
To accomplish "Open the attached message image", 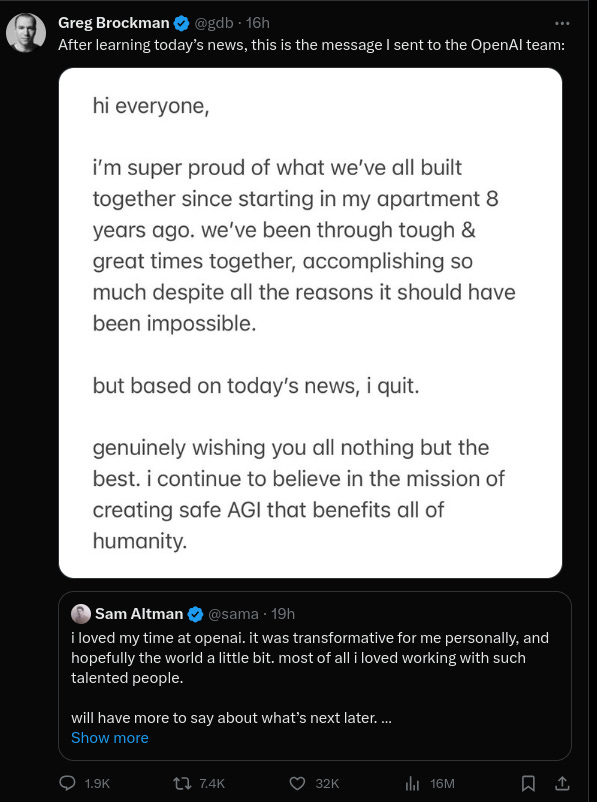I will (x=311, y=323).
